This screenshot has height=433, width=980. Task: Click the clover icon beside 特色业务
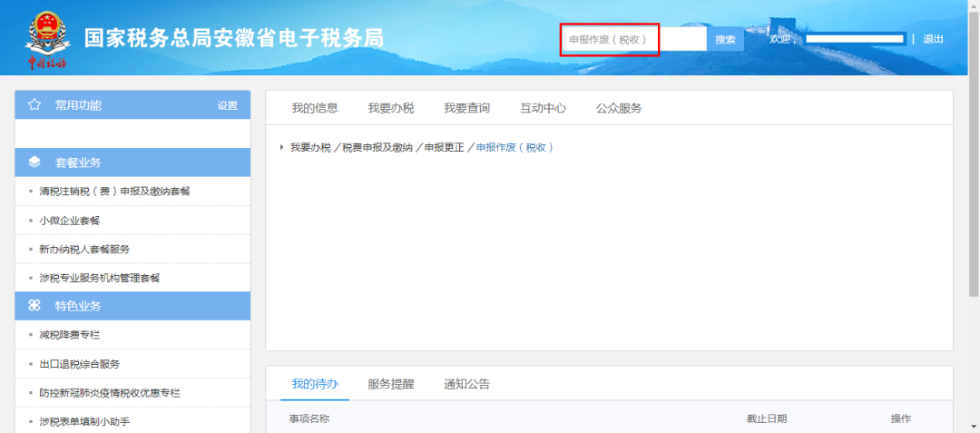(x=34, y=306)
